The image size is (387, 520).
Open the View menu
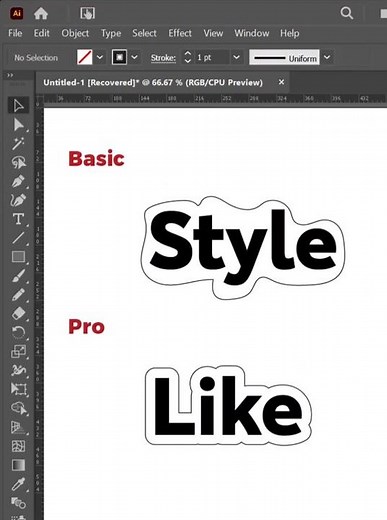click(213, 33)
